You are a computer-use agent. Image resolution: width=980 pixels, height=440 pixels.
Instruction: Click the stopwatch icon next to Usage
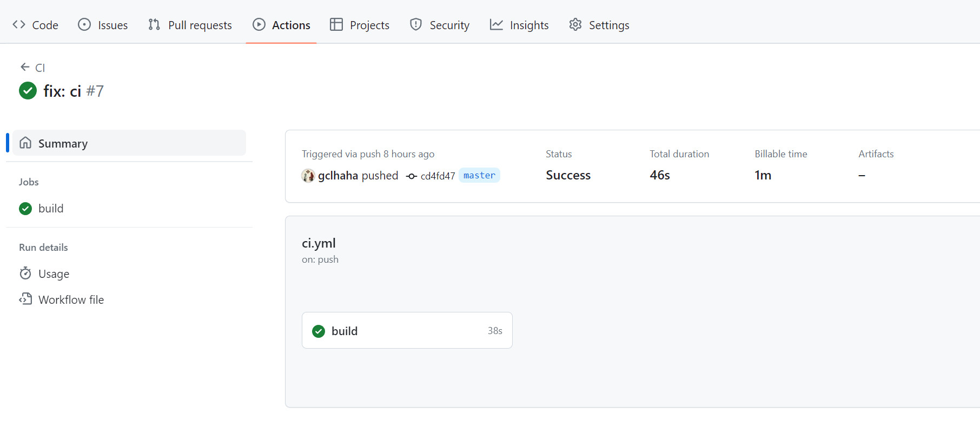point(25,274)
